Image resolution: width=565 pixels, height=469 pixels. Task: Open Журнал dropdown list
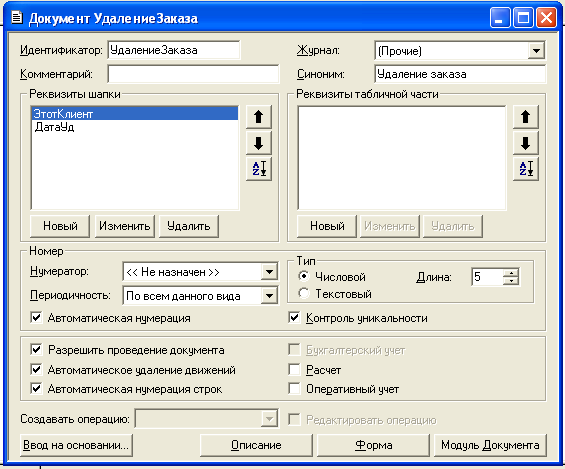pyautogui.click(x=536, y=50)
